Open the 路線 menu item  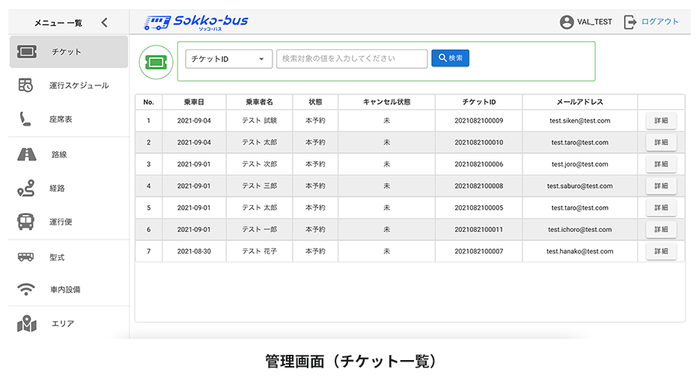coord(68,154)
